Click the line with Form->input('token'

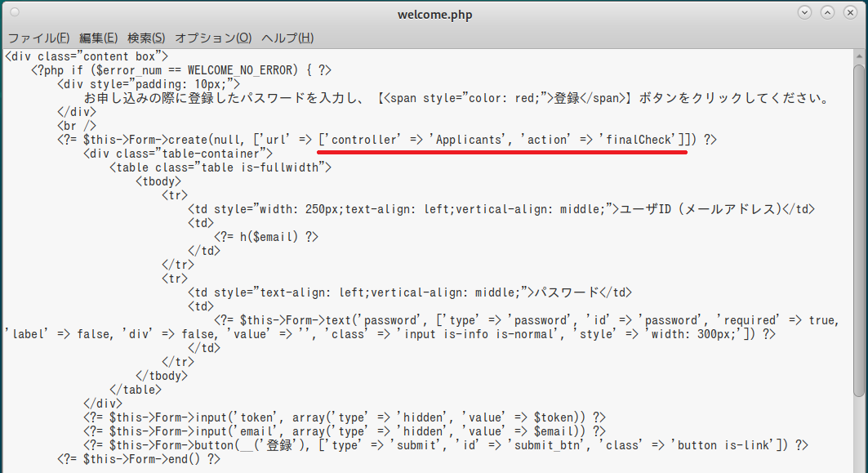coord(345,417)
